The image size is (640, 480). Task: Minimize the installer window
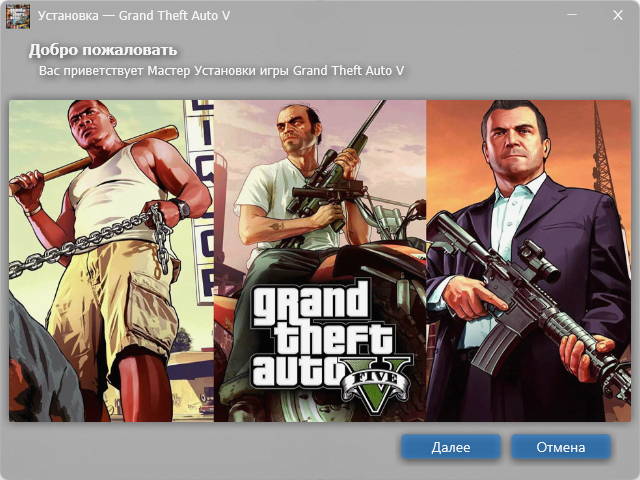(572, 15)
